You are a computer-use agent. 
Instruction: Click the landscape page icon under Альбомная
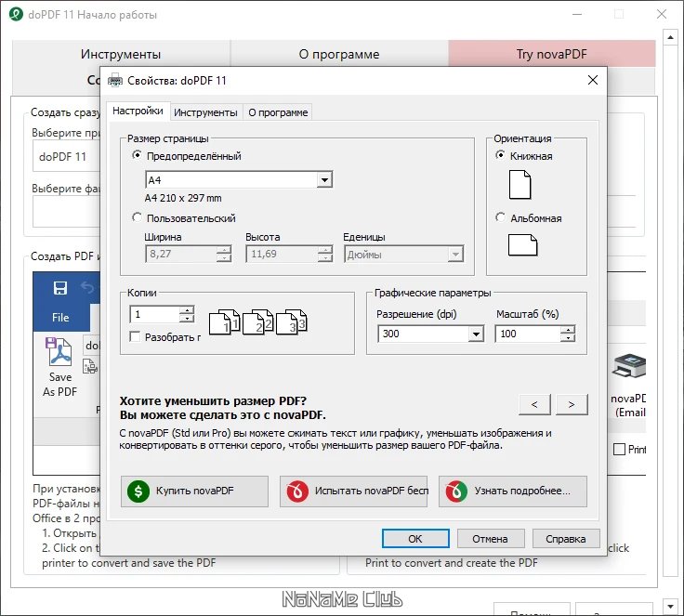tap(522, 244)
